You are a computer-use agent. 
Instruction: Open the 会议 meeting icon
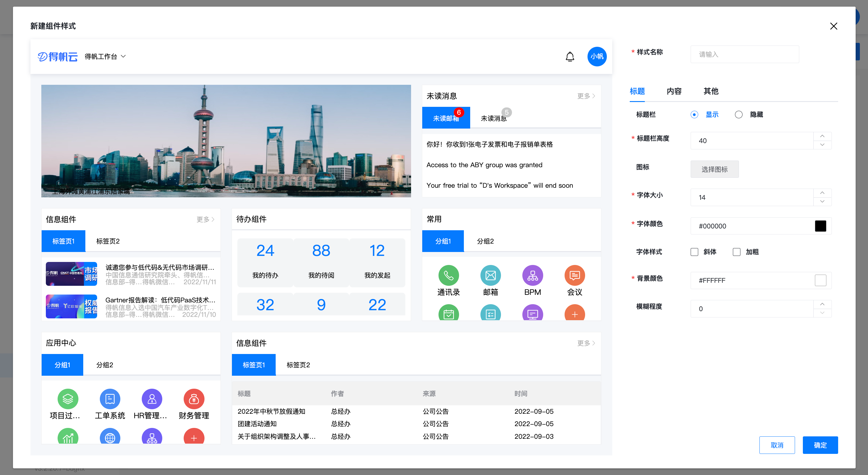[x=575, y=275]
